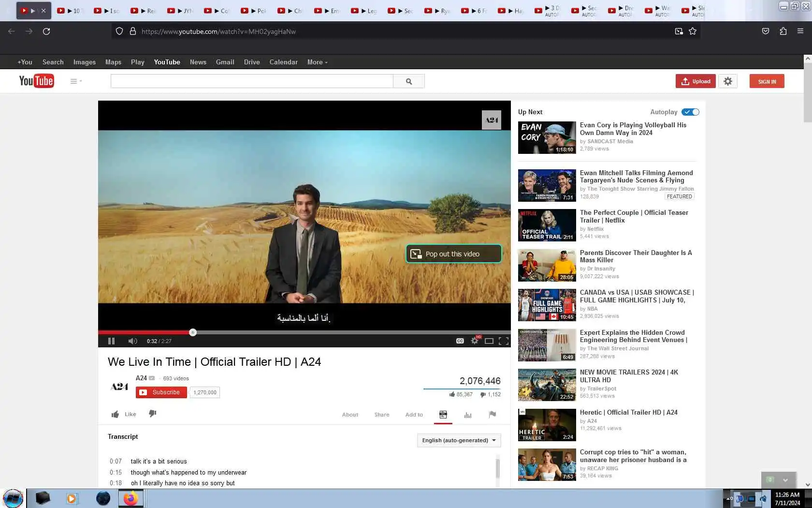
Task: Open "Ewan Mitchell Talks Filming Aemond" video link
Action: (x=637, y=177)
